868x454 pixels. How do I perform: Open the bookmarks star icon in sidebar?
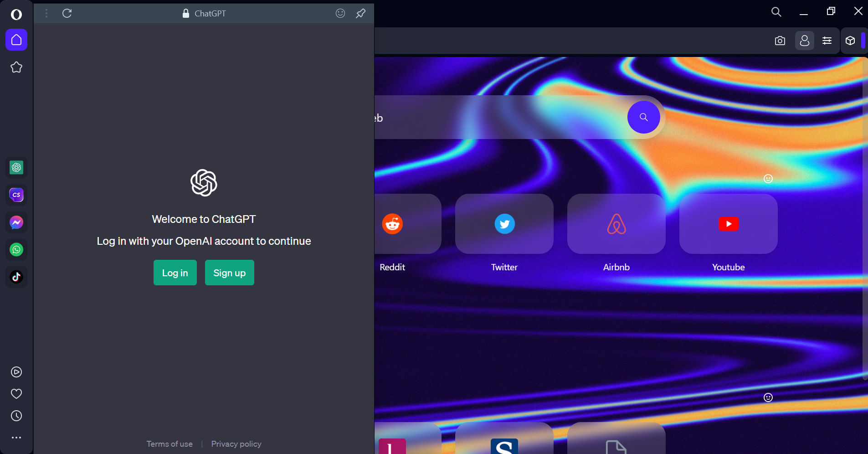pos(16,67)
